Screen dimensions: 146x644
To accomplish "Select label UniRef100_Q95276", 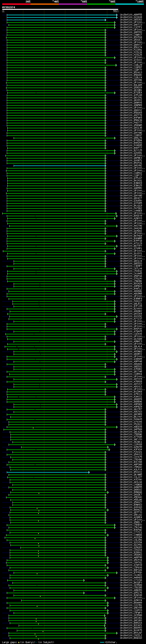I will (131, 593).
